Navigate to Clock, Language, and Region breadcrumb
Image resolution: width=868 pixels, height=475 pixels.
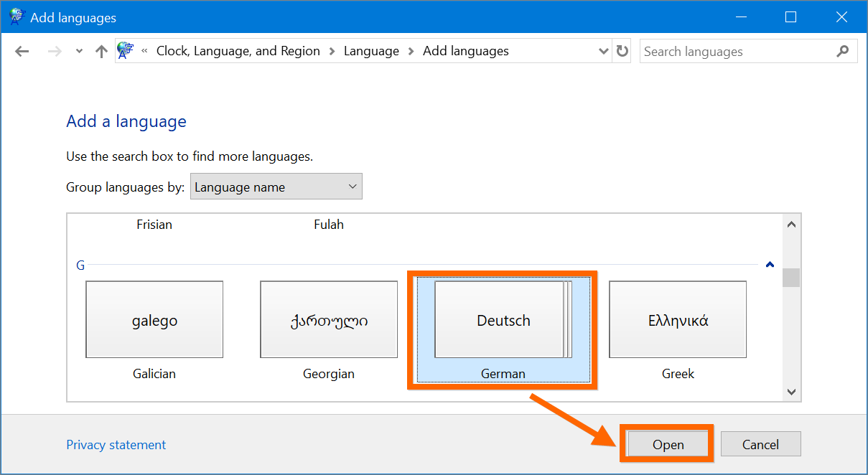[x=238, y=51]
